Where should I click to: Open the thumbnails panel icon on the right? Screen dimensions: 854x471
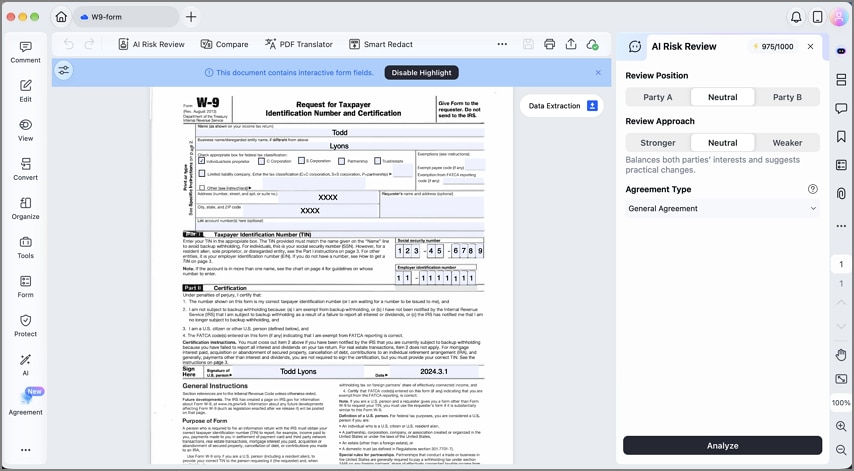(x=841, y=80)
